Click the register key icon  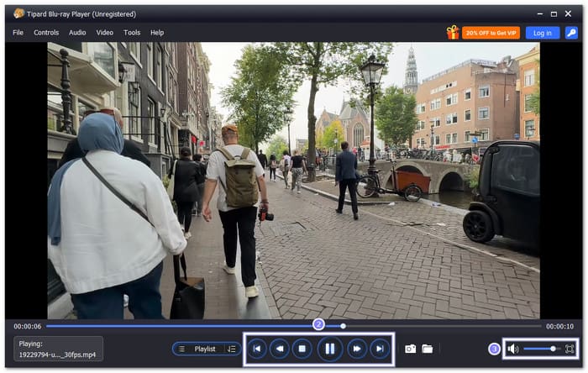pyautogui.click(x=571, y=33)
